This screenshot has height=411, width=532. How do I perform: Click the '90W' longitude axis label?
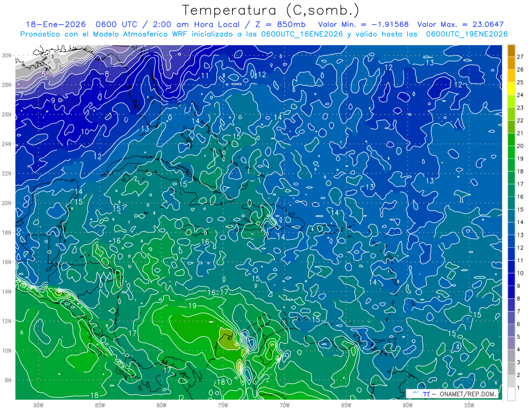[x=38, y=405]
